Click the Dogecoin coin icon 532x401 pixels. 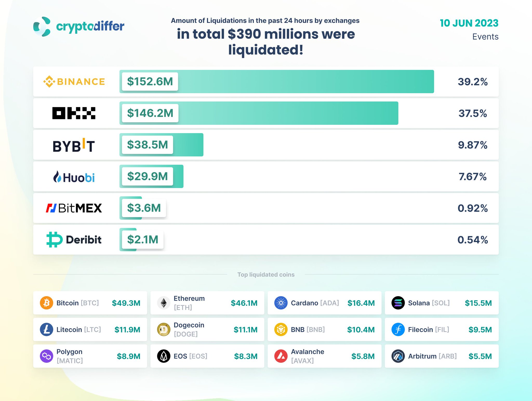pos(164,329)
